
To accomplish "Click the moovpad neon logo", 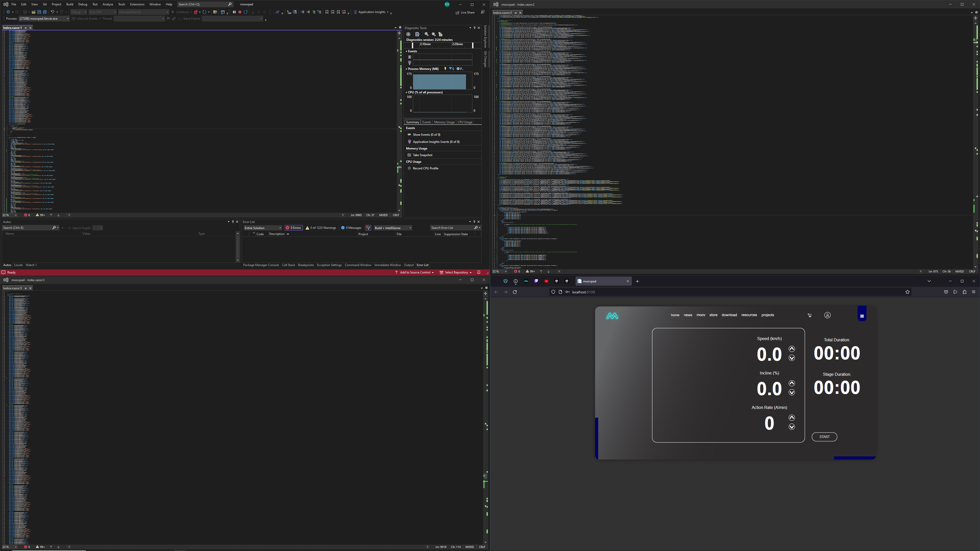I will pos(612,316).
